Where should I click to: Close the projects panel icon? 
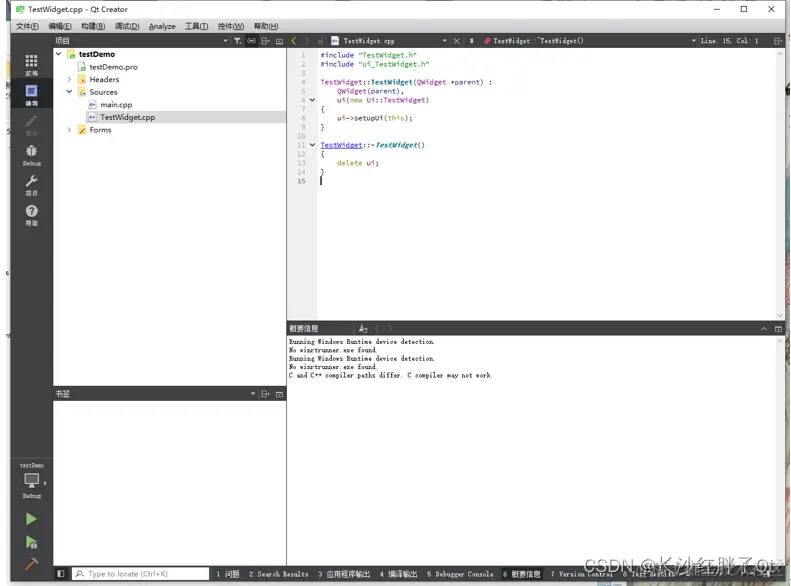coord(279,41)
